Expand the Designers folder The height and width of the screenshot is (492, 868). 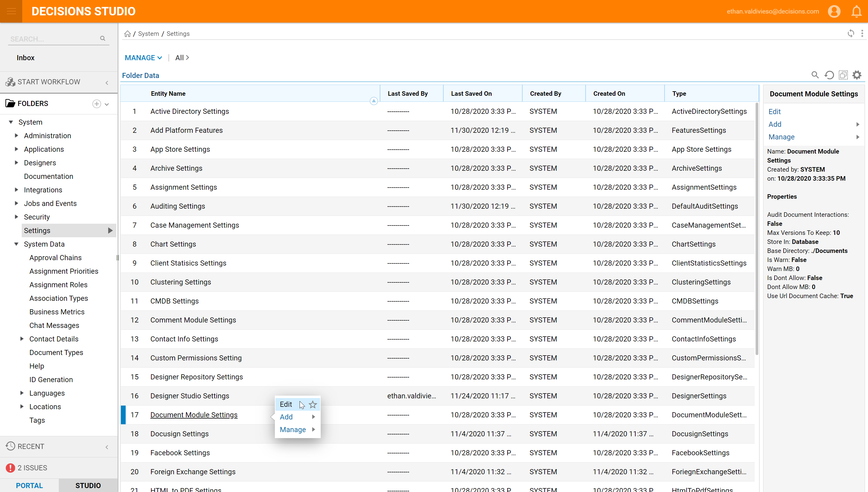(x=16, y=163)
